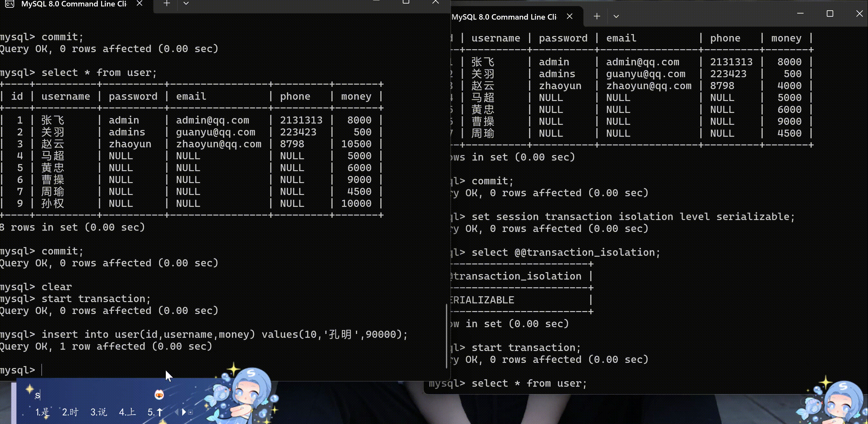Image resolution: width=868 pixels, height=424 pixels.
Task: Open new tab in right terminal
Action: [x=597, y=16]
